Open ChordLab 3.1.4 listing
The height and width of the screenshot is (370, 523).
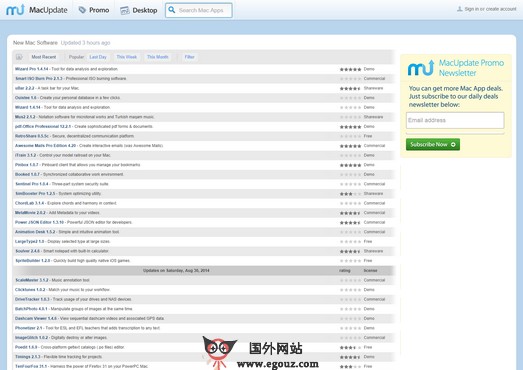coord(29,203)
